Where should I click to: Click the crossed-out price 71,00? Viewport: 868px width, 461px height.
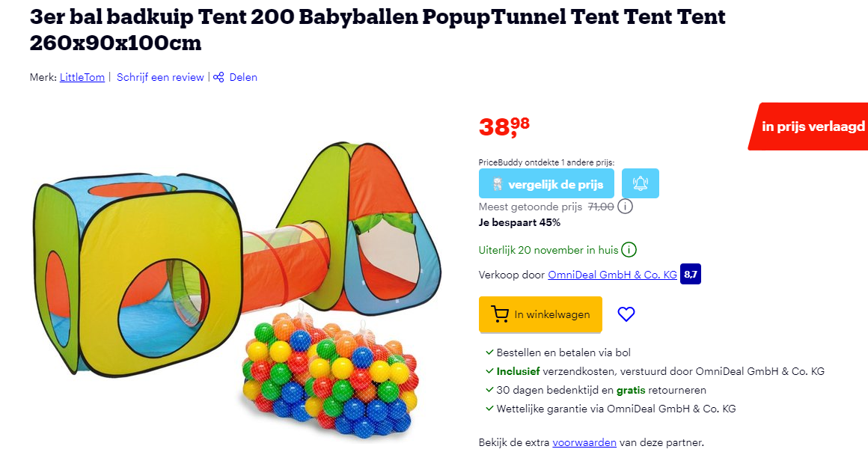tap(599, 206)
